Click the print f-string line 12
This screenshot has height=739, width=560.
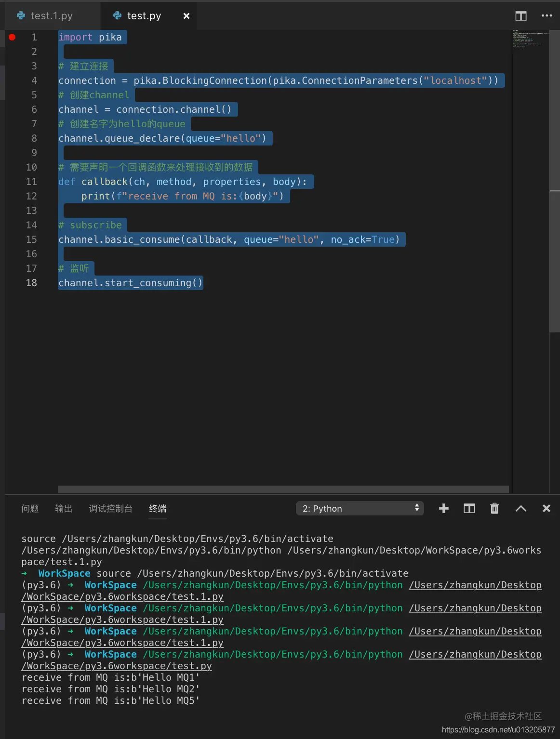point(183,196)
